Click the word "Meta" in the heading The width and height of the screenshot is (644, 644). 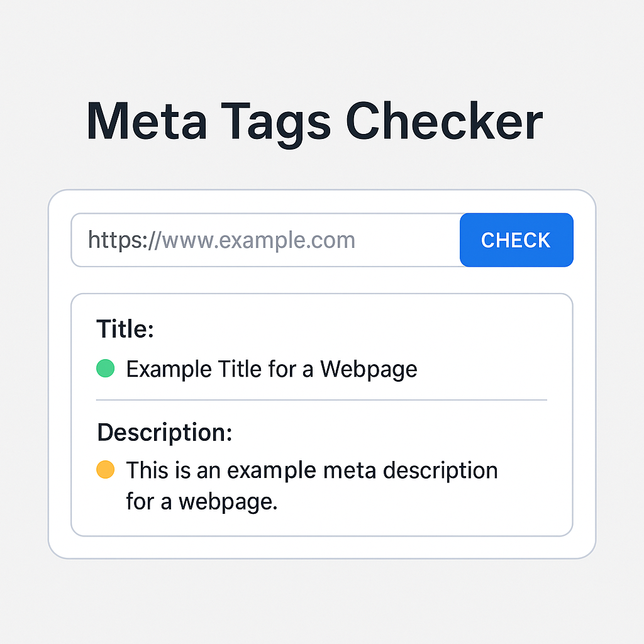pos(147,121)
